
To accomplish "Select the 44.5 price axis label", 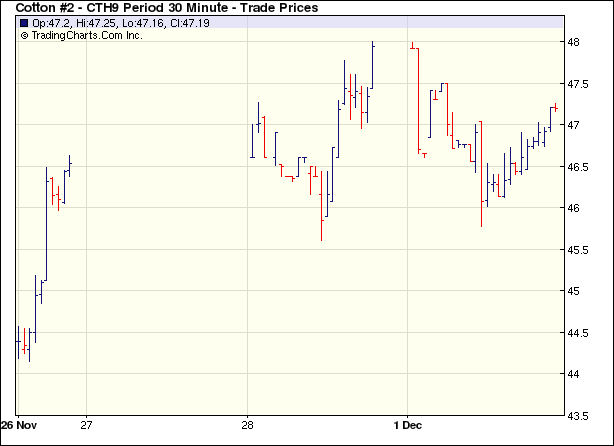I will tap(579, 333).
